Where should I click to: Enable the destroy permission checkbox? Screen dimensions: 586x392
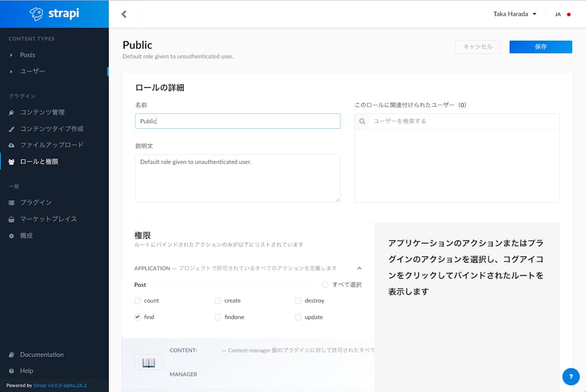point(298,300)
